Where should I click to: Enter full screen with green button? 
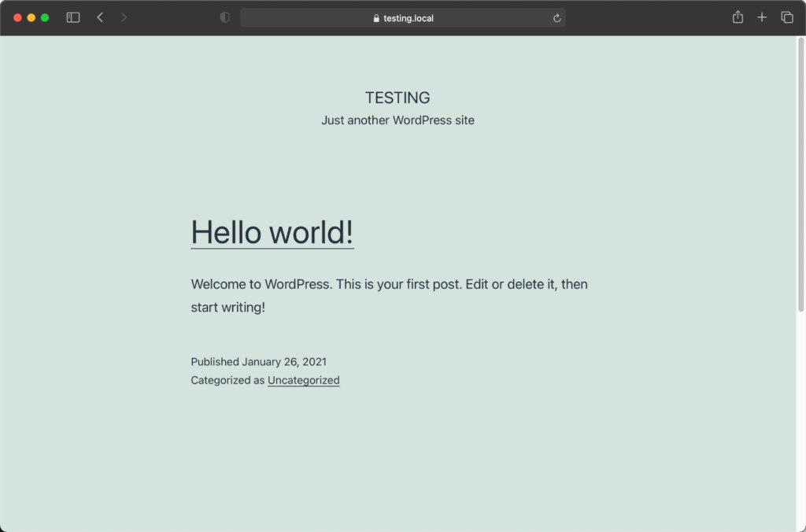coord(45,17)
